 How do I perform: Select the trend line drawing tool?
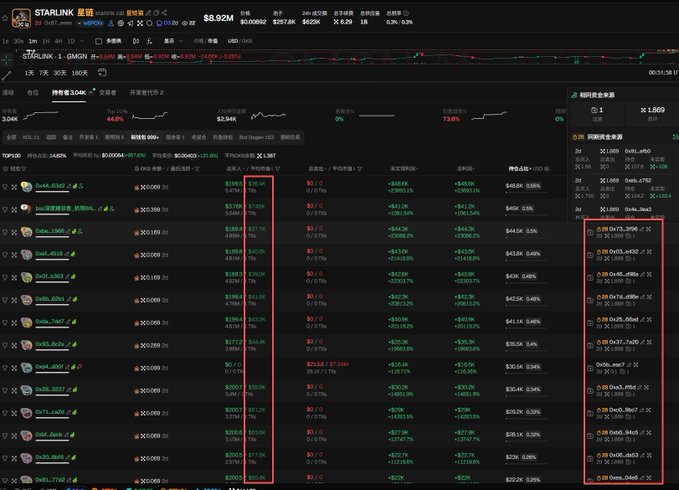click(6, 76)
